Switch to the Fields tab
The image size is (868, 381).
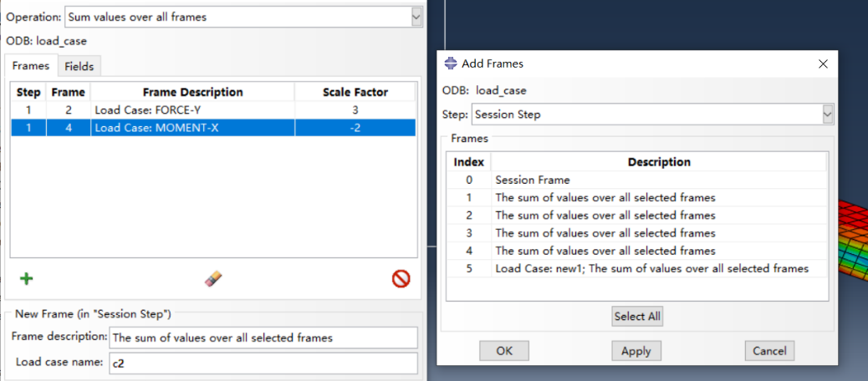79,66
